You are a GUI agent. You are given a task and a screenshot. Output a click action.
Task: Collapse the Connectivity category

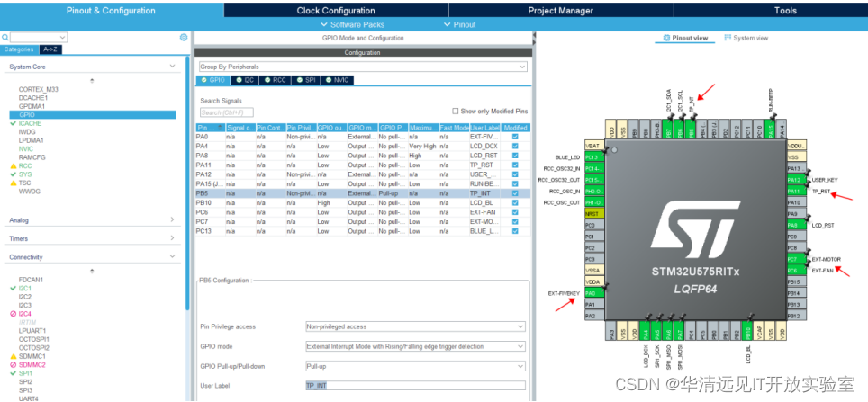pyautogui.click(x=172, y=257)
